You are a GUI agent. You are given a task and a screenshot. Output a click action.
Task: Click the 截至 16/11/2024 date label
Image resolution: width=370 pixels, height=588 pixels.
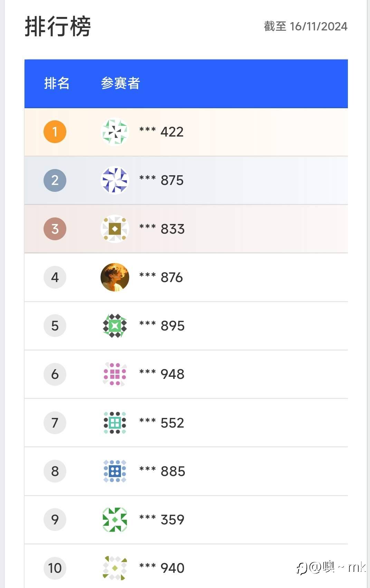tap(305, 26)
